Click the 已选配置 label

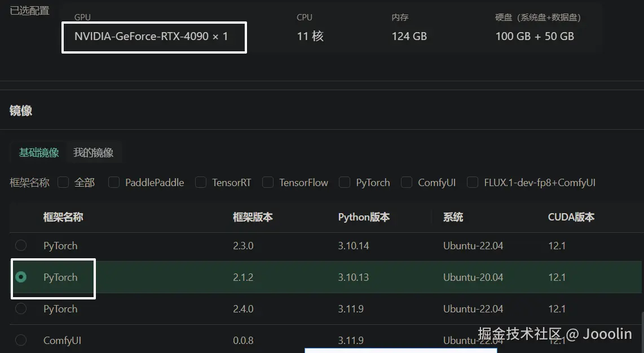tap(29, 11)
